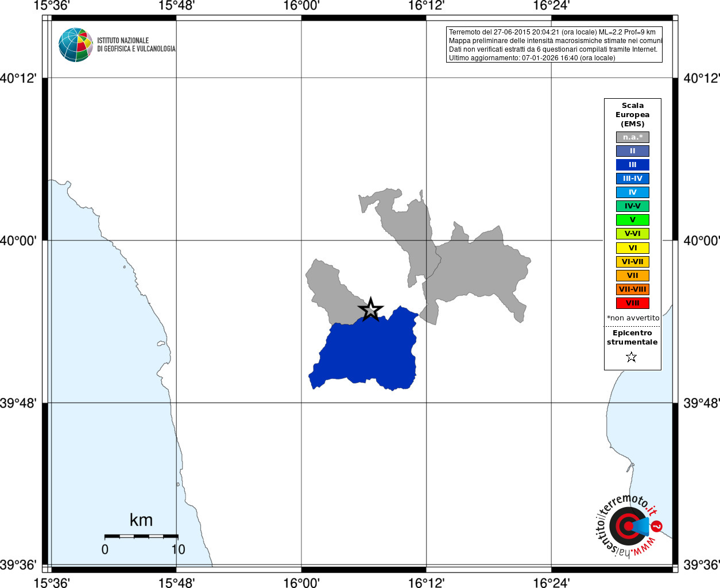Click the epicenter star on the map
The width and height of the screenshot is (720, 588).
(371, 310)
